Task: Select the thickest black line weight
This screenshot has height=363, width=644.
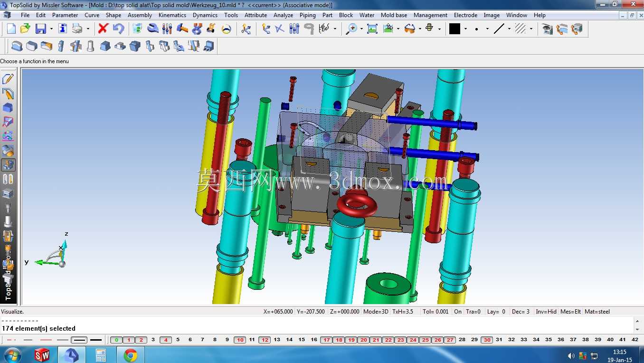Action: pyautogui.click(x=96, y=340)
